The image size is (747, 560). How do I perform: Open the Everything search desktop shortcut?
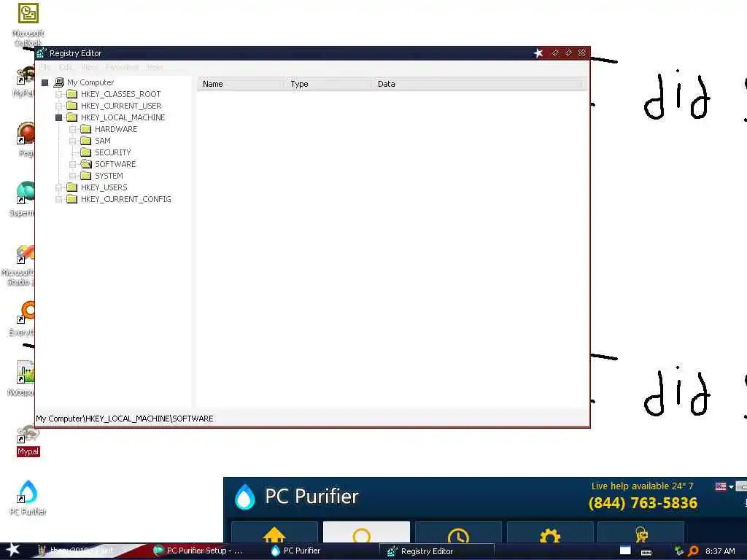pyautogui.click(x=26, y=312)
